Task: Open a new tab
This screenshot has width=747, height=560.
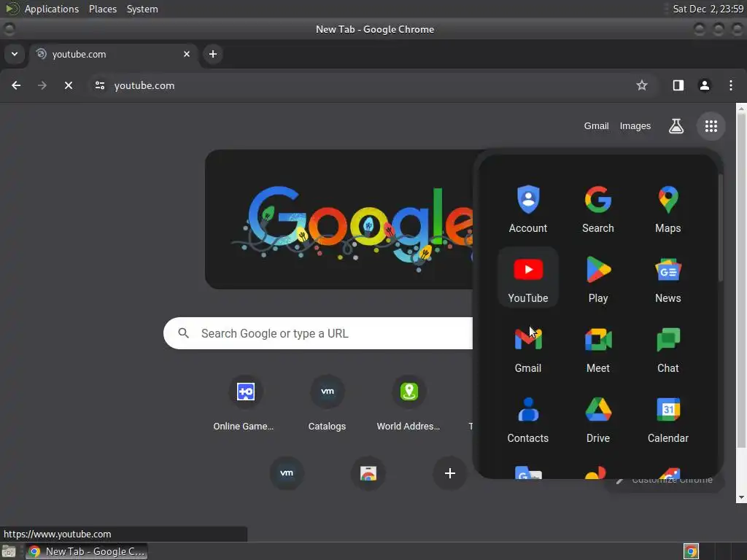Action: 213,54
